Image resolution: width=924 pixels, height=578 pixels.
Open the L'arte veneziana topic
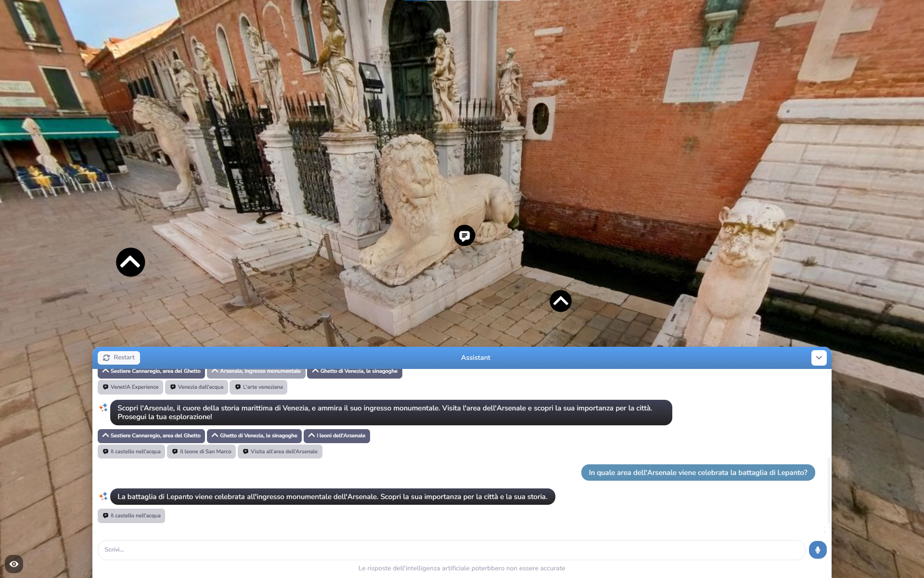pos(258,387)
